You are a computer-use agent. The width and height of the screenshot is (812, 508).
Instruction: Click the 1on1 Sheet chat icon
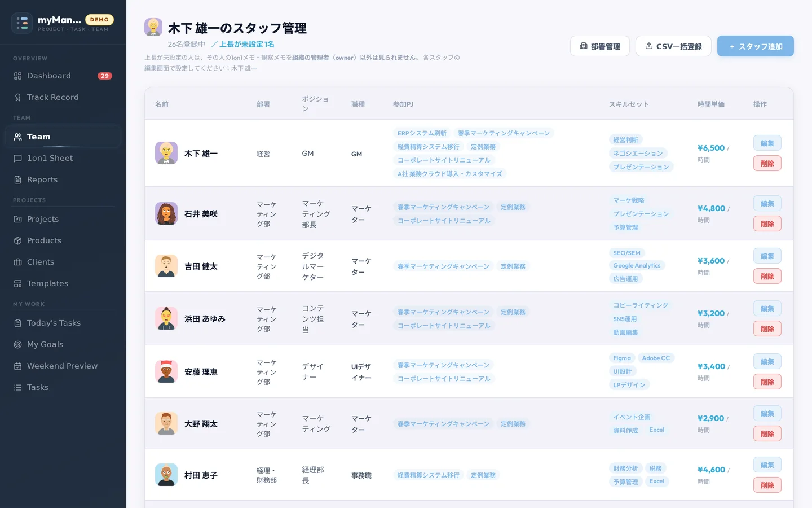[x=17, y=159]
